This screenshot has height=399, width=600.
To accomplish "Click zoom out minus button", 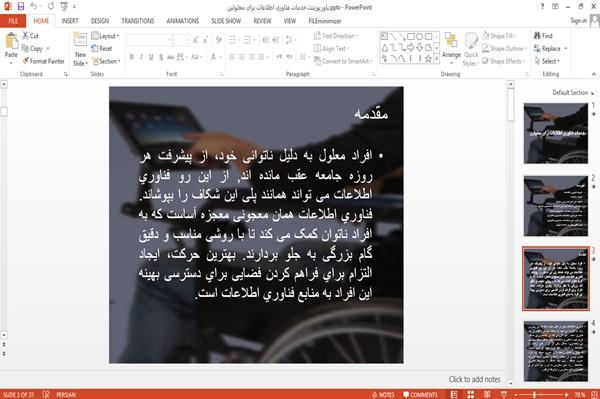I will pyautogui.click(x=515, y=394).
